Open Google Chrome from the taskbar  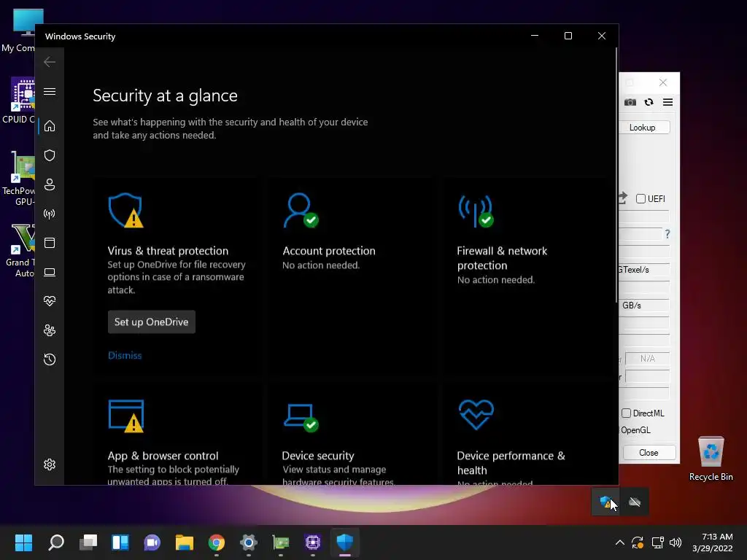tap(216, 542)
